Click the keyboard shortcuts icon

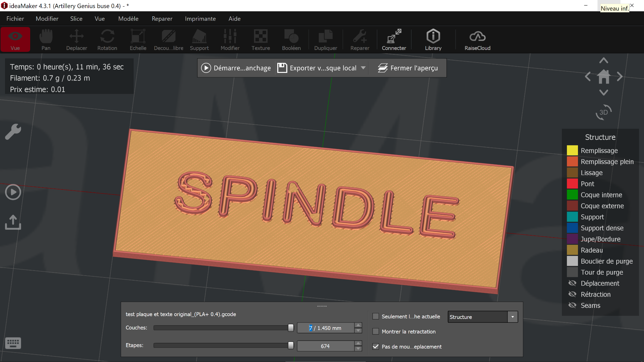(x=13, y=343)
